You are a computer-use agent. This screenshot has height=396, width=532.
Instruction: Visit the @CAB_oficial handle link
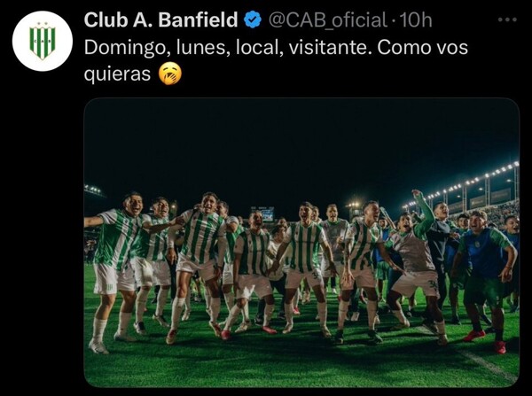[x=328, y=20]
